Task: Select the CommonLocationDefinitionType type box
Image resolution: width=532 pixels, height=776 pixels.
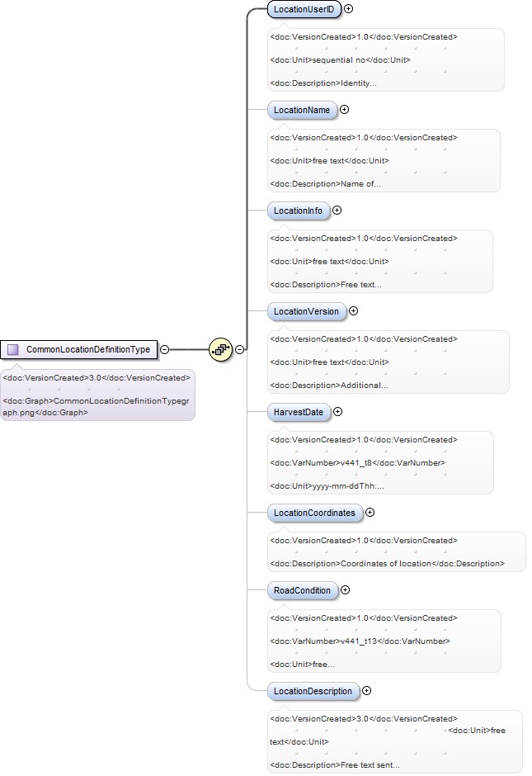Action: click(79, 349)
